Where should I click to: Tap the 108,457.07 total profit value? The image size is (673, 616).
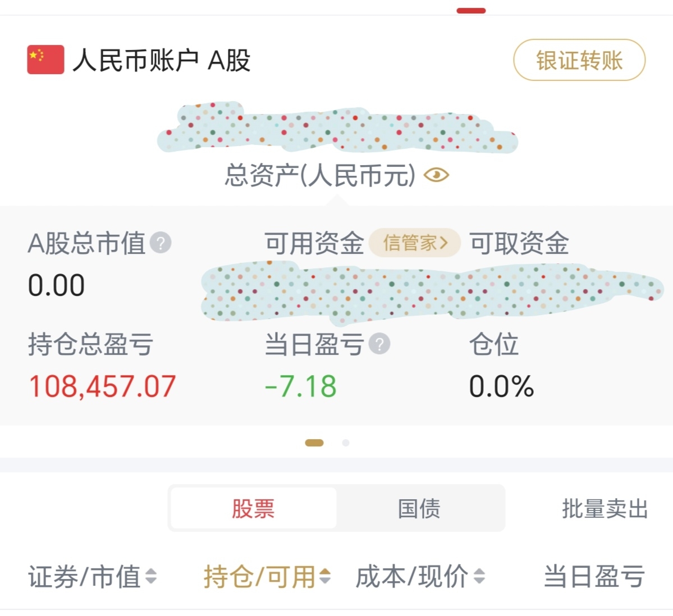(x=102, y=386)
